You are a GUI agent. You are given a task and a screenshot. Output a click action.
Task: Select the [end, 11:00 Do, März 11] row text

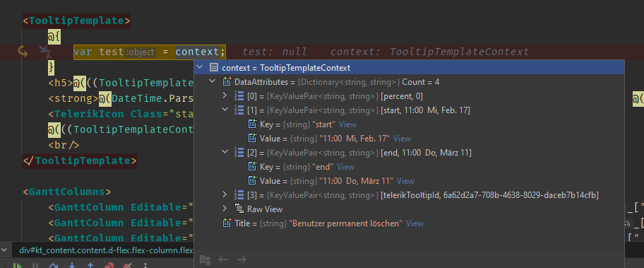427,153
